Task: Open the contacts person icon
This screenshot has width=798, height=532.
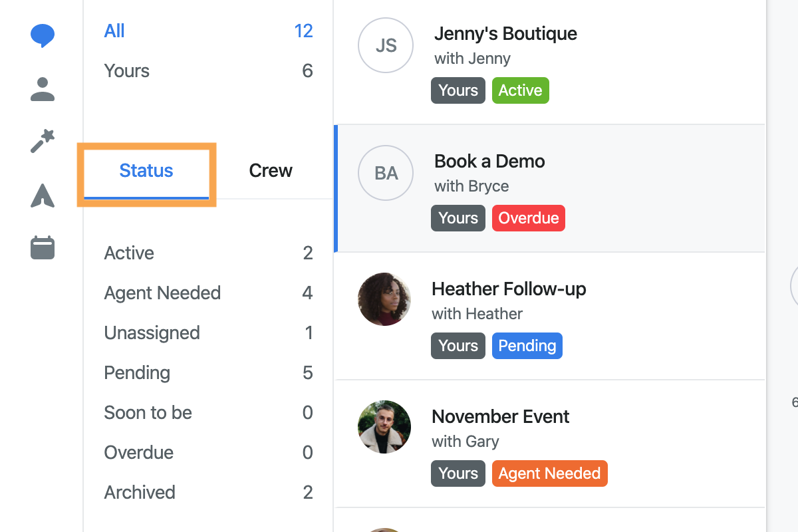Action: point(43,89)
